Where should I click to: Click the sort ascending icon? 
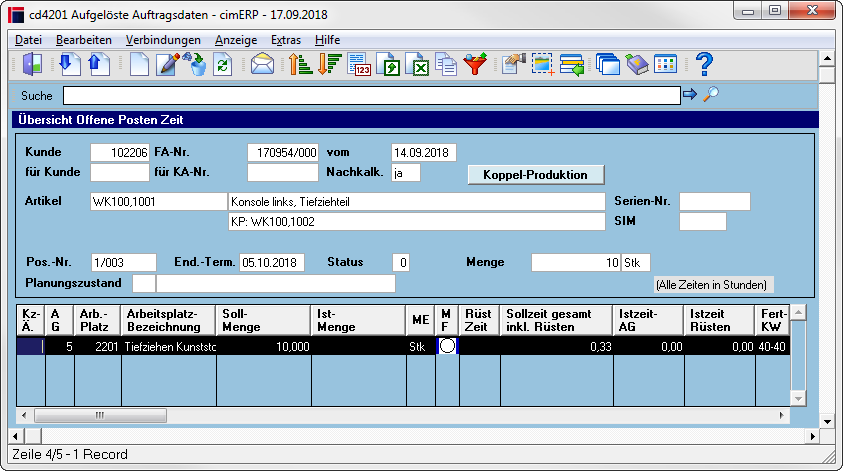[x=300, y=65]
